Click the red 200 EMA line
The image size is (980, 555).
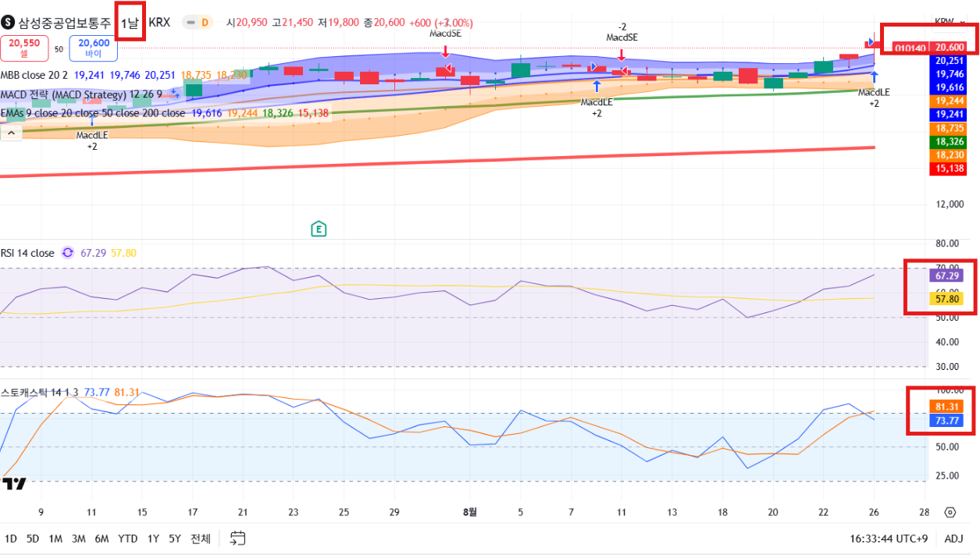click(x=437, y=162)
